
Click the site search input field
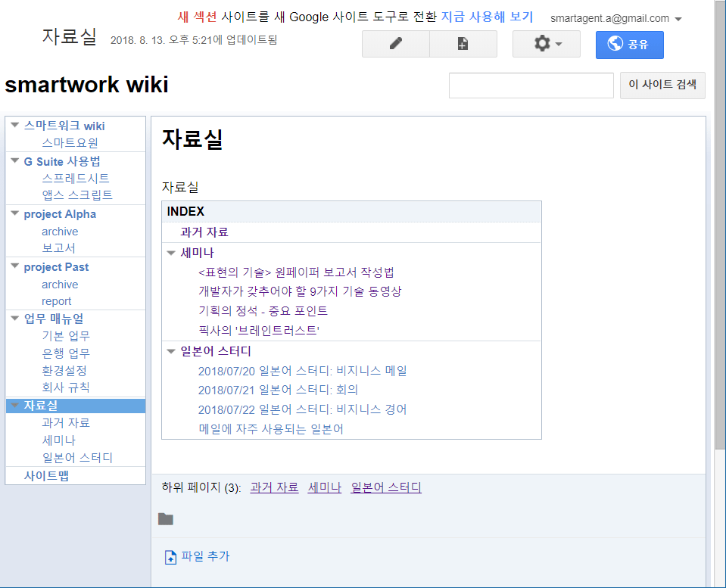(x=531, y=86)
